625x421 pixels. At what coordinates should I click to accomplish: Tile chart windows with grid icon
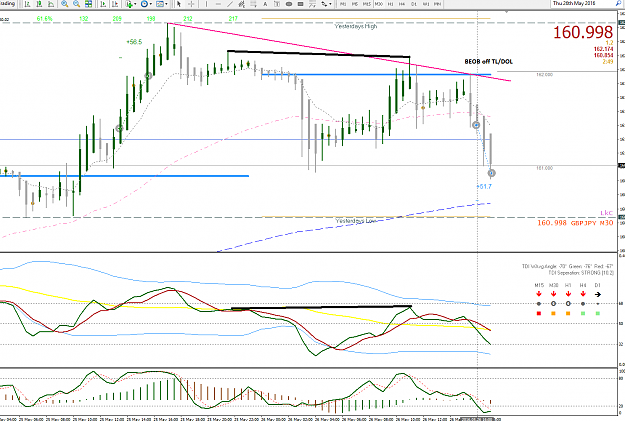(x=88, y=4)
